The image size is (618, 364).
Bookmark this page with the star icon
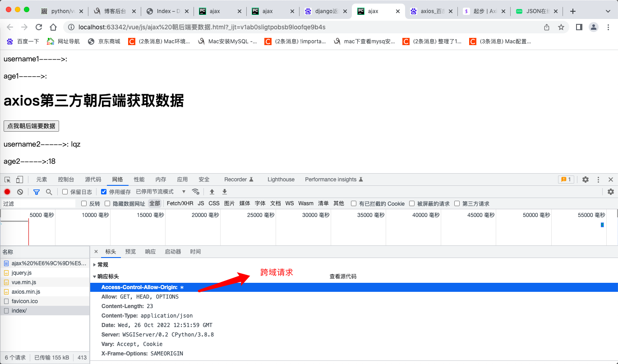tap(561, 27)
